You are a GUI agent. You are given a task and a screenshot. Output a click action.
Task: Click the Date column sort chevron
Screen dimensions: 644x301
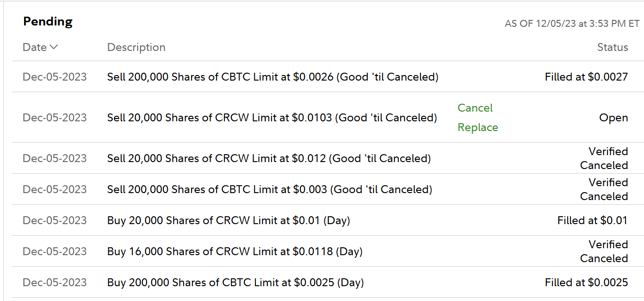point(53,47)
